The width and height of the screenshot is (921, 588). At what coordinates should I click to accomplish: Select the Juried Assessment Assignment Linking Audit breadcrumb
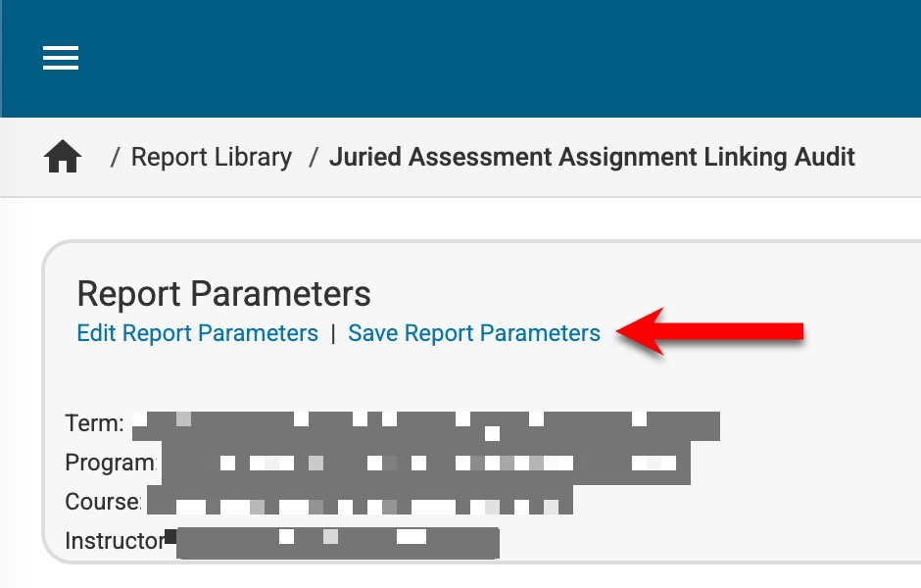592,157
